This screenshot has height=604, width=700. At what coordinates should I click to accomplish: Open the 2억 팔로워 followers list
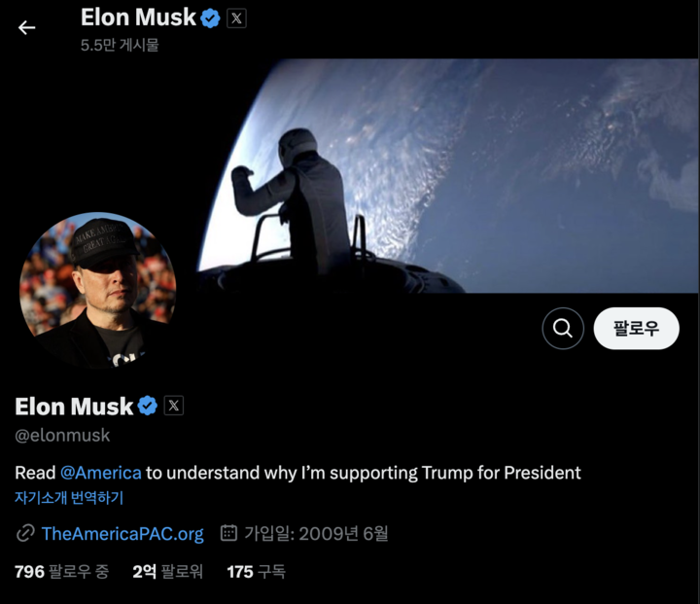click(167, 572)
